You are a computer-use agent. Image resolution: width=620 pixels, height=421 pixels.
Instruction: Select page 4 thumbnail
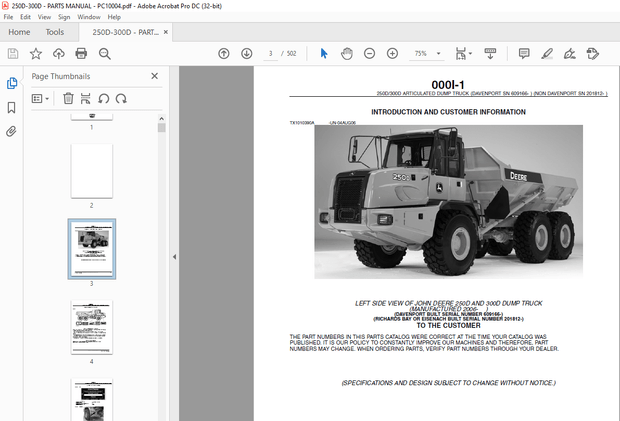[92, 327]
